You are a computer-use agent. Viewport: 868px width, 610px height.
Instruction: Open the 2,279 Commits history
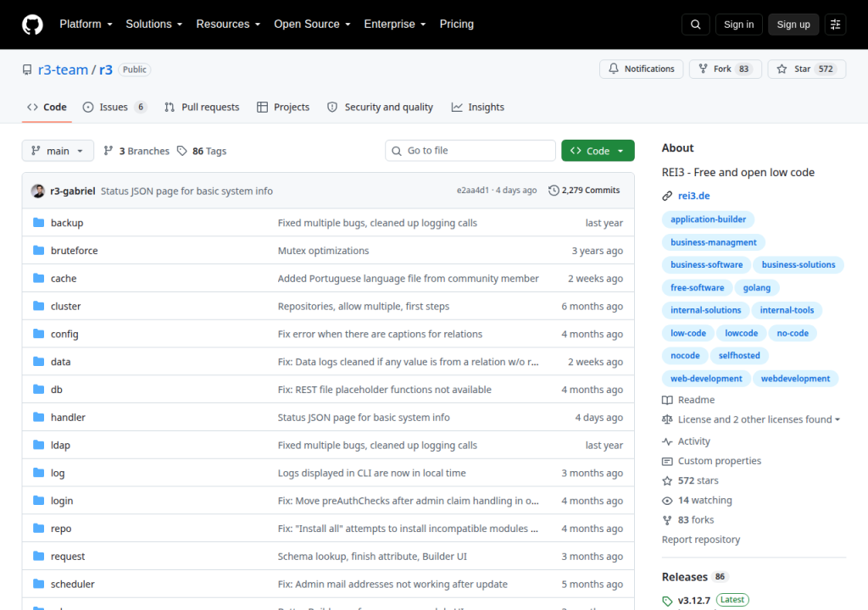584,191
